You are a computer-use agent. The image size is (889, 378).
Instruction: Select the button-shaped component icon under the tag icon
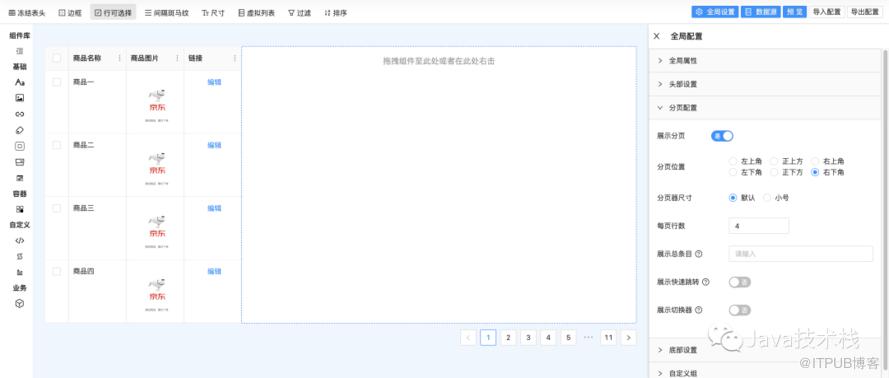(19, 146)
